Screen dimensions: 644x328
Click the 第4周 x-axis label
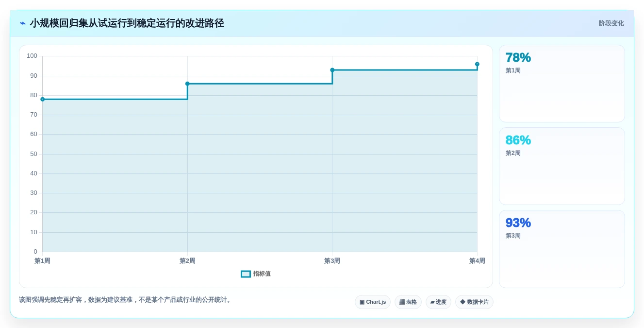pos(477,261)
